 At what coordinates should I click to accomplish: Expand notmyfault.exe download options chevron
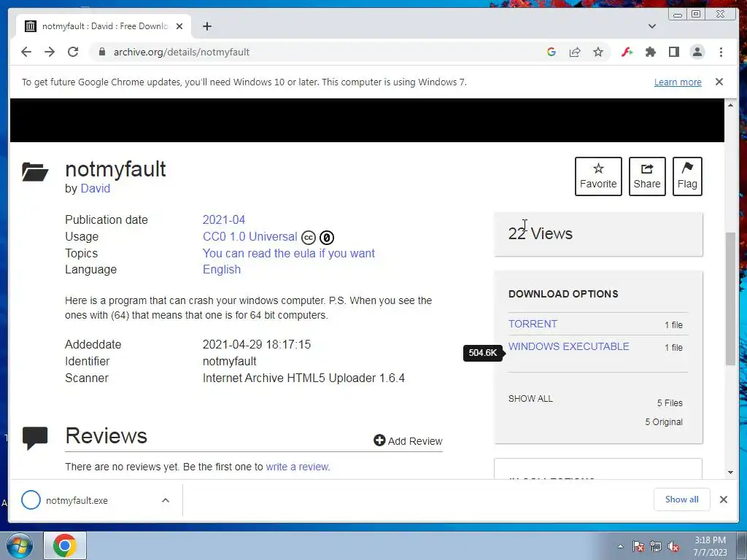166,500
